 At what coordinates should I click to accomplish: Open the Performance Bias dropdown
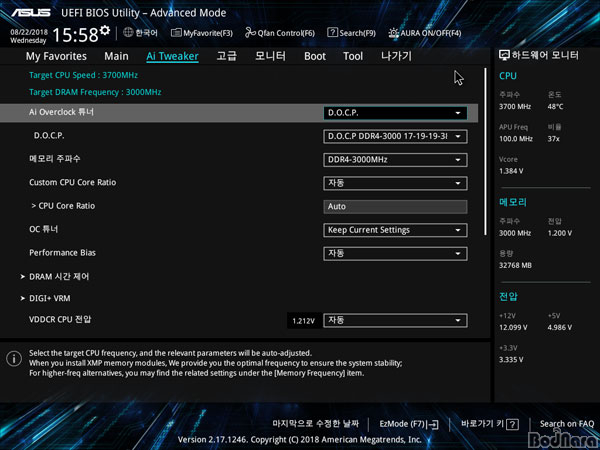click(x=395, y=253)
